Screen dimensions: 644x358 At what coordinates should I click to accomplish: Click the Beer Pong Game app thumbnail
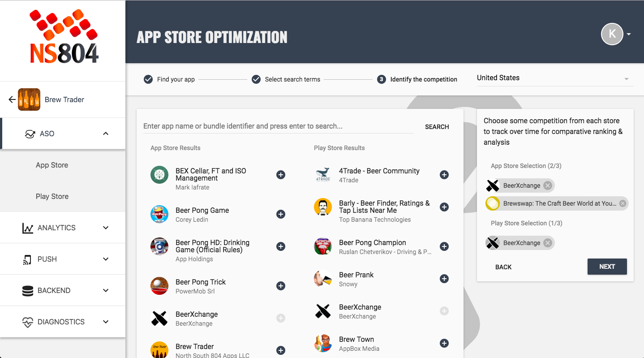[x=159, y=214]
